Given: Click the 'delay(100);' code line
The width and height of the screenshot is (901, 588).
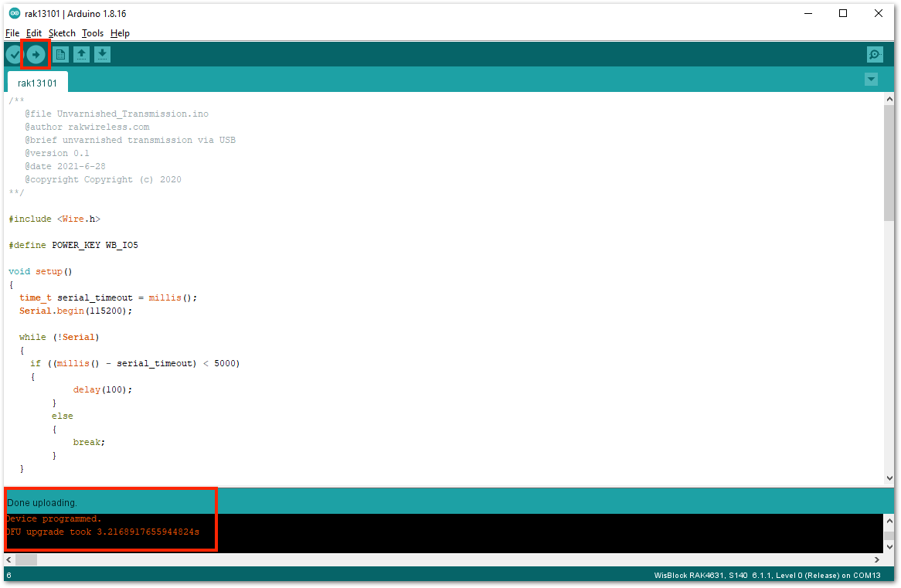Looking at the screenshot, I should click(x=102, y=389).
